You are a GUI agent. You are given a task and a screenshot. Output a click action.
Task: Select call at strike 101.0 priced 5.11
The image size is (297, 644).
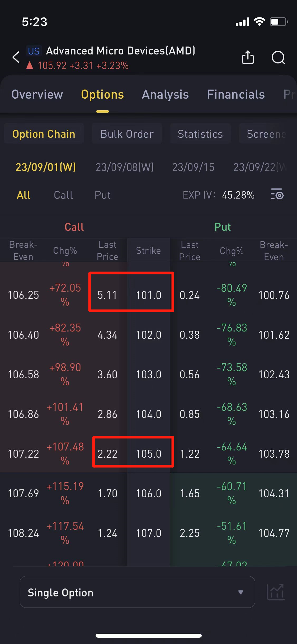pyautogui.click(x=107, y=295)
